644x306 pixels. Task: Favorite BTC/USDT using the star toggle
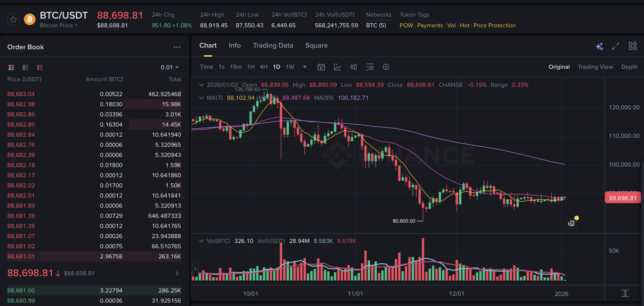point(13,19)
